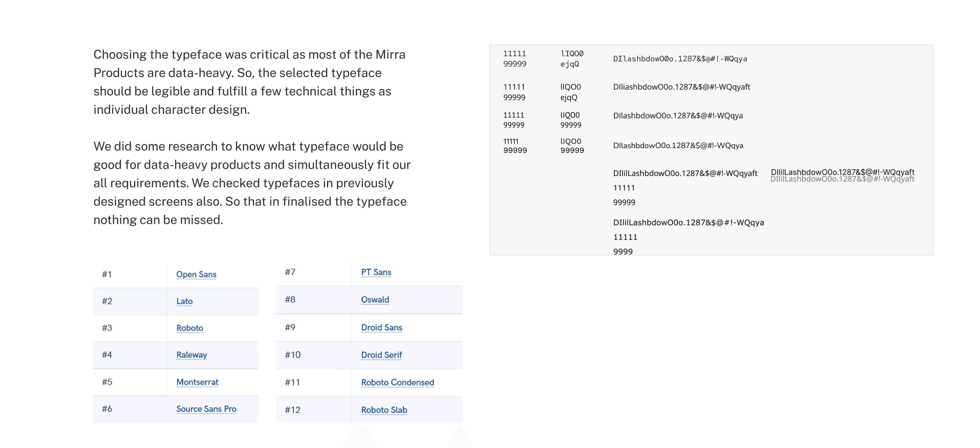Open the Droid Sans link
Image resolution: width=980 pixels, height=448 pixels.
coord(382,327)
